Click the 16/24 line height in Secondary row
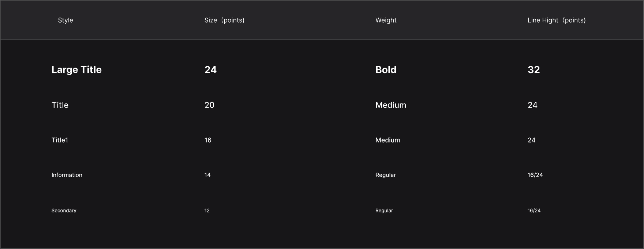The image size is (644, 249). (534, 211)
